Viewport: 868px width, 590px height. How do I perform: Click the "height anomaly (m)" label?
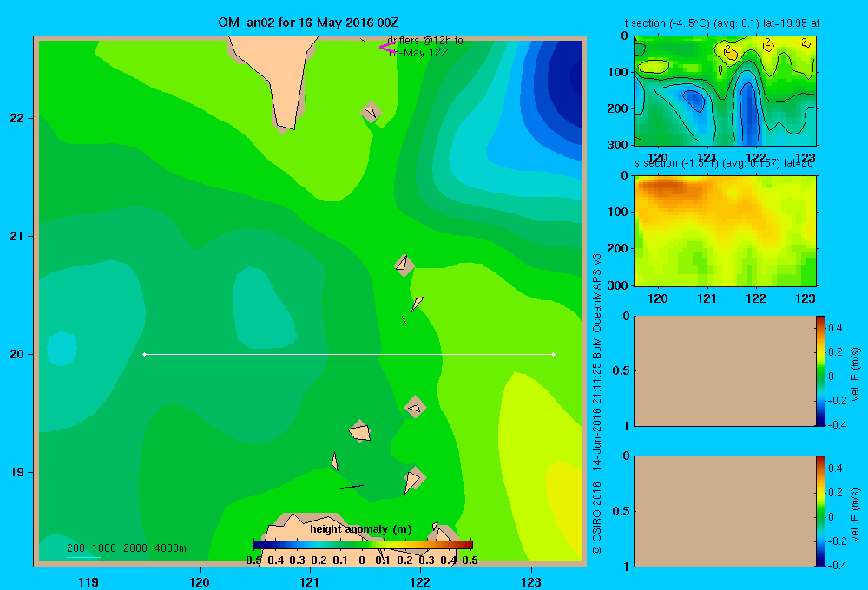pos(361,529)
